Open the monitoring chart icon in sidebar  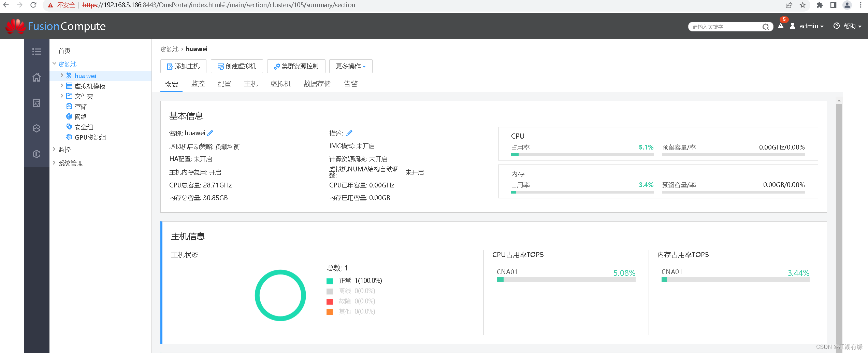[37, 103]
